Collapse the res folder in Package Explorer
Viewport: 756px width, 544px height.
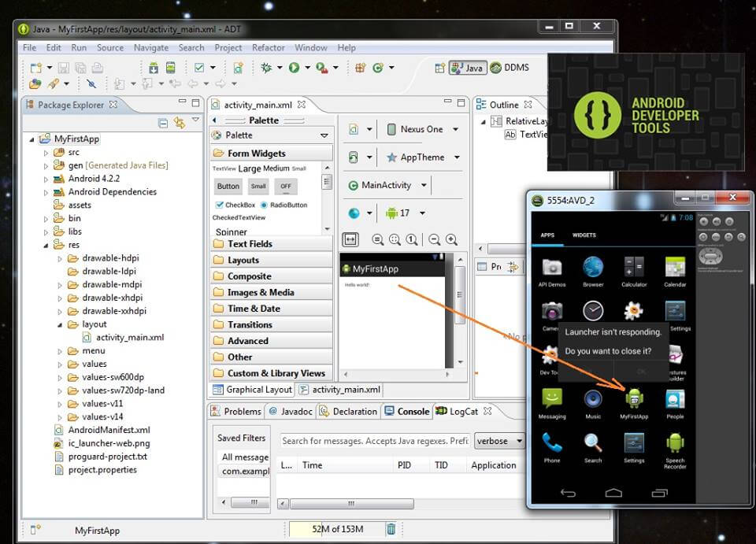click(46, 246)
